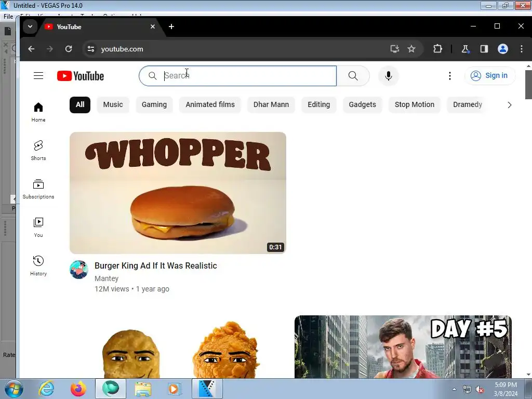The height and width of the screenshot is (399, 532).
Task: Click the YouTube logo
Action: [x=81, y=76]
